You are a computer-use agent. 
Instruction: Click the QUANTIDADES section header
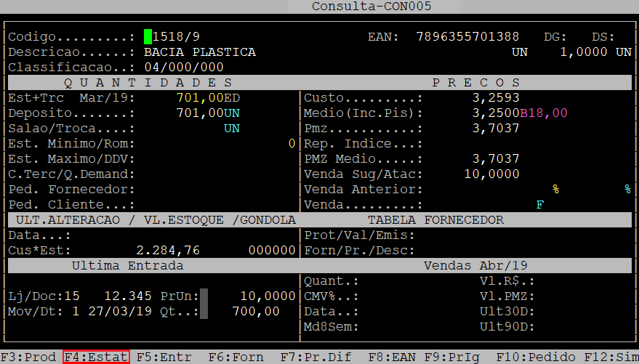click(148, 83)
